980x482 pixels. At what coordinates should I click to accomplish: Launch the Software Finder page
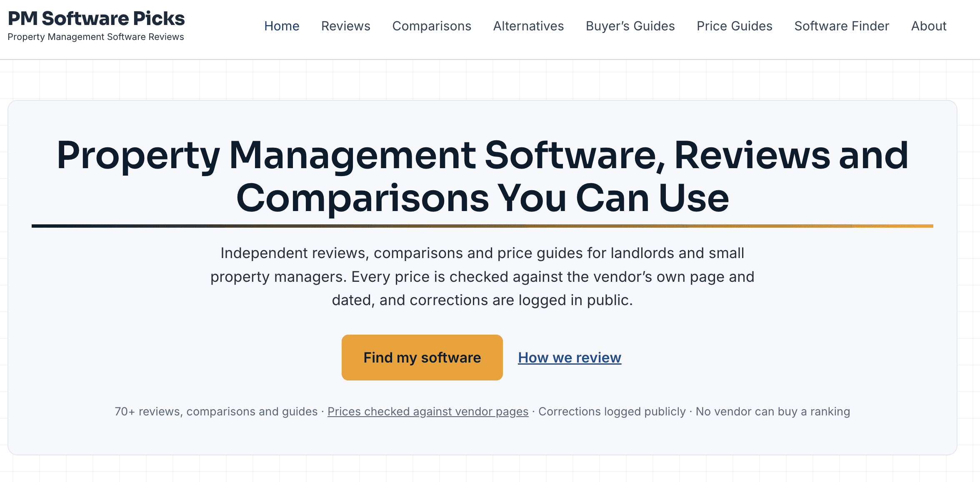coord(842,26)
